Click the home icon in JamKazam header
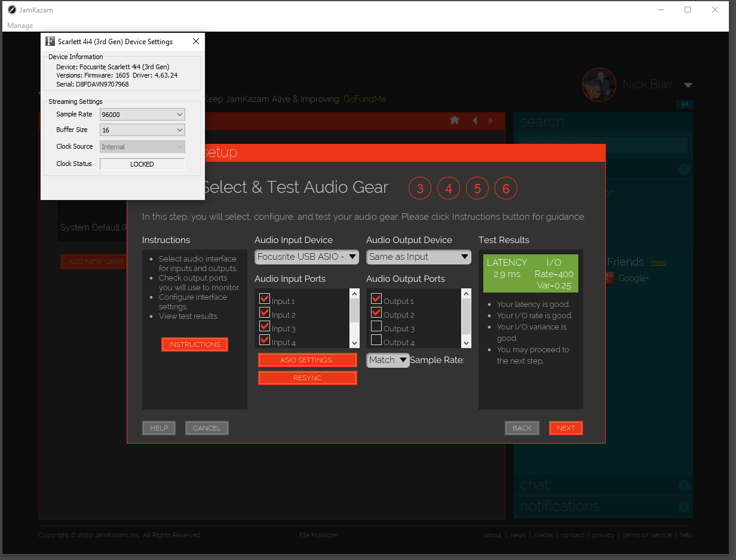 coord(455,121)
